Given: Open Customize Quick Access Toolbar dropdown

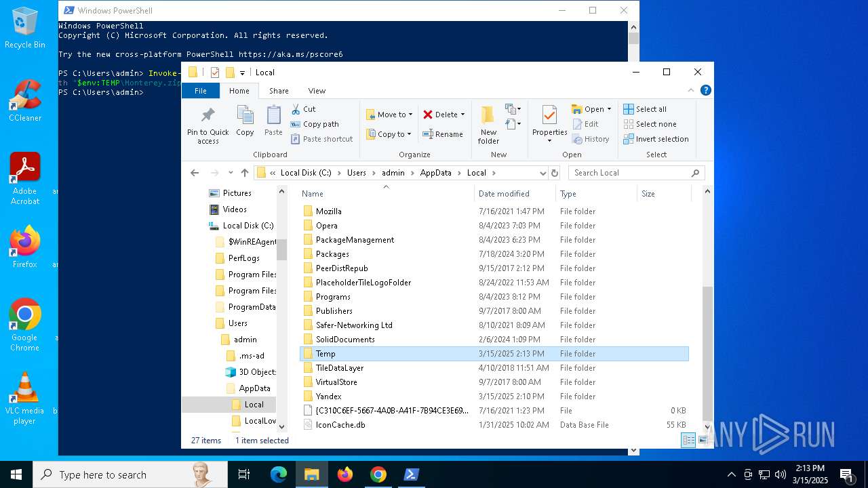Looking at the screenshot, I should point(242,73).
